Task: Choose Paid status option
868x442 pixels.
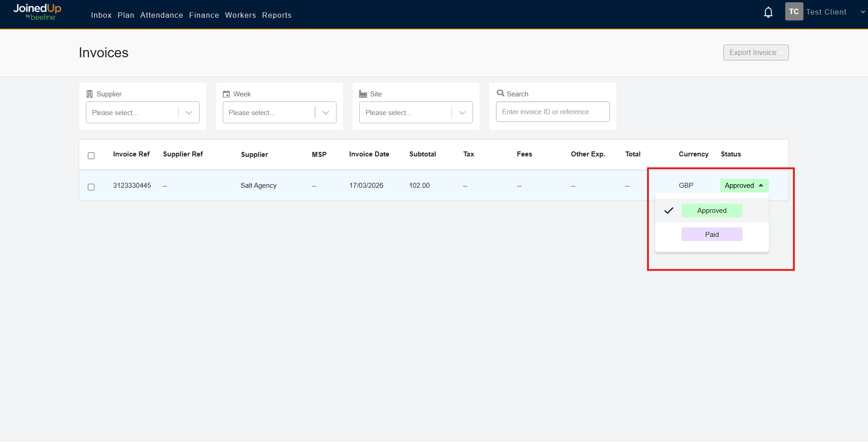Action: (x=712, y=235)
